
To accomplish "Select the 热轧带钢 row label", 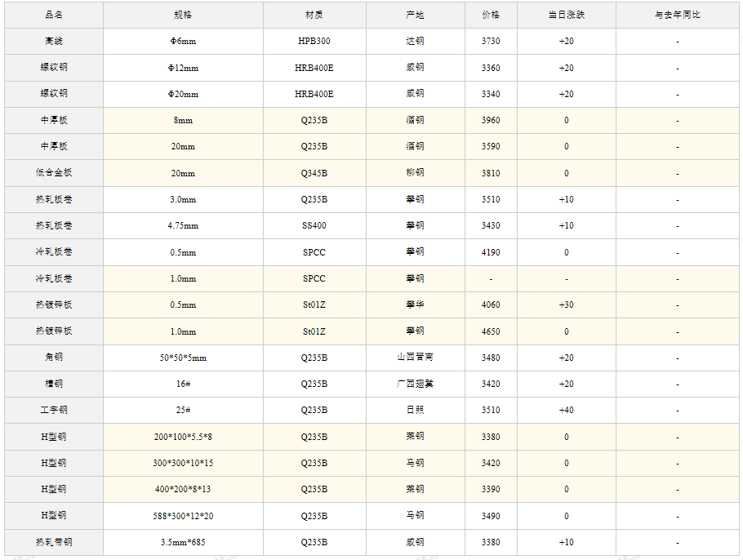I will (54, 542).
